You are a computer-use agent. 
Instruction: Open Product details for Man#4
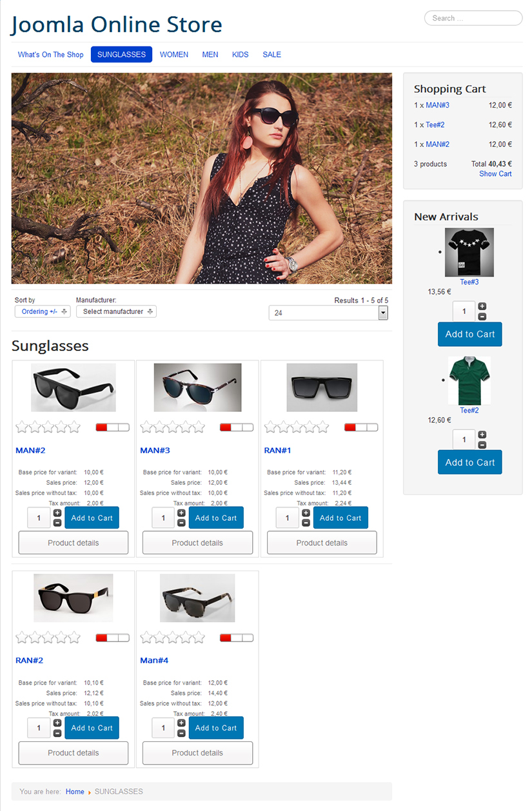197,753
